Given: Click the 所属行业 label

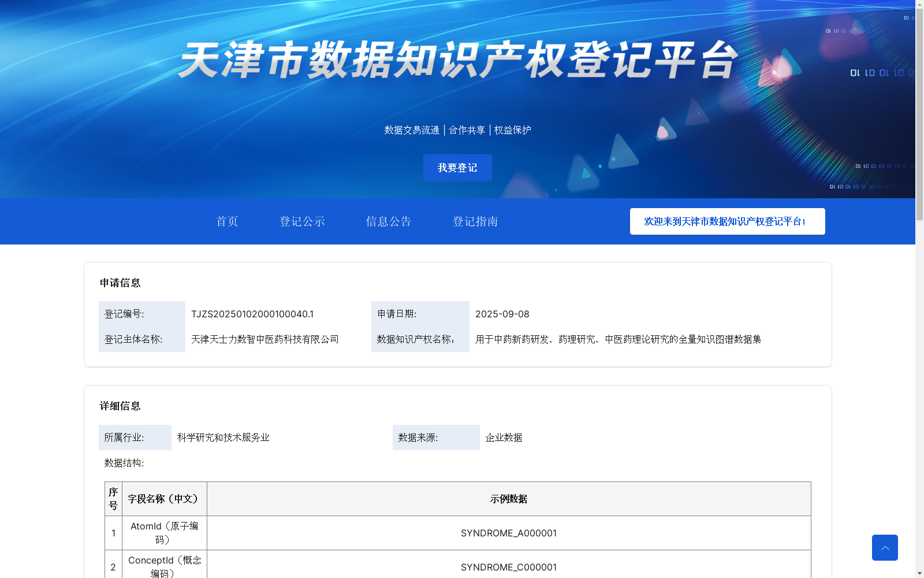Looking at the screenshot, I should coord(124,438).
